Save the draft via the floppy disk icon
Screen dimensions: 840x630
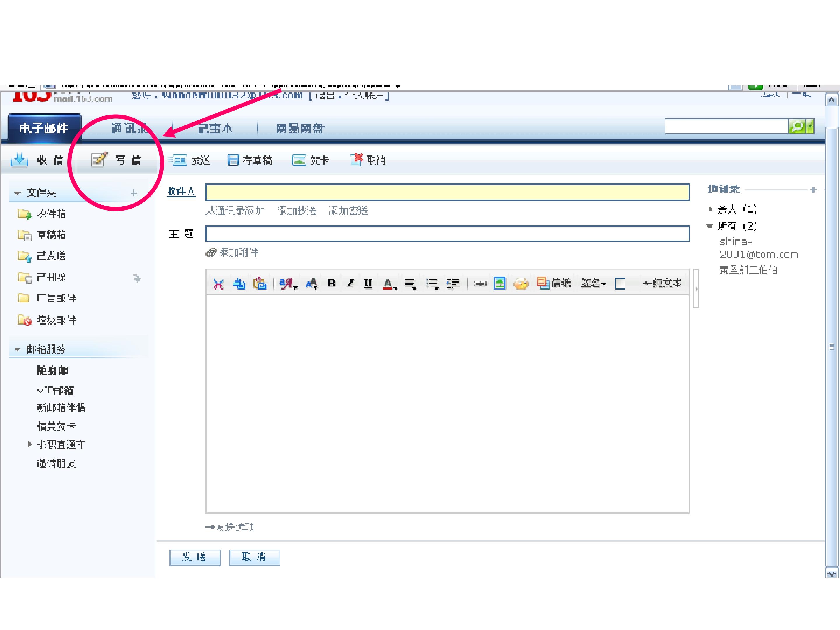click(233, 160)
